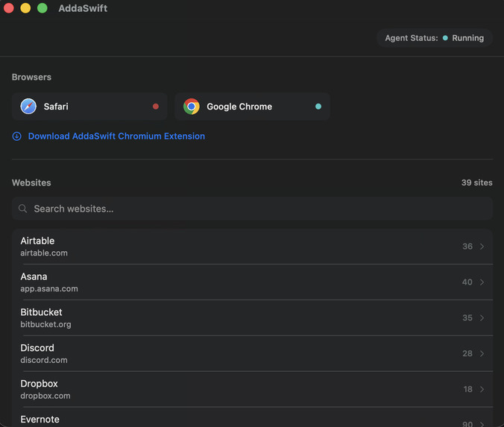Expand the Bitbucket row chevron

[x=482, y=317]
